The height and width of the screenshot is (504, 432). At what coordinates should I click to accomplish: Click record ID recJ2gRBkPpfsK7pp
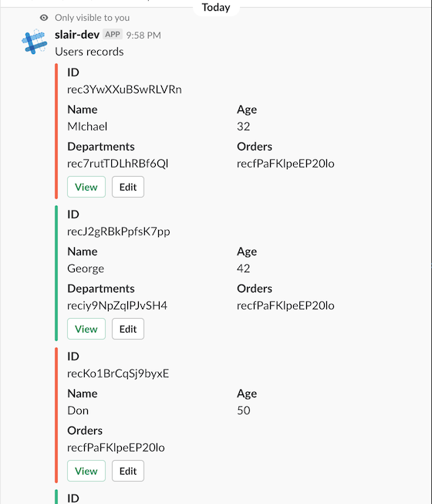[119, 232]
